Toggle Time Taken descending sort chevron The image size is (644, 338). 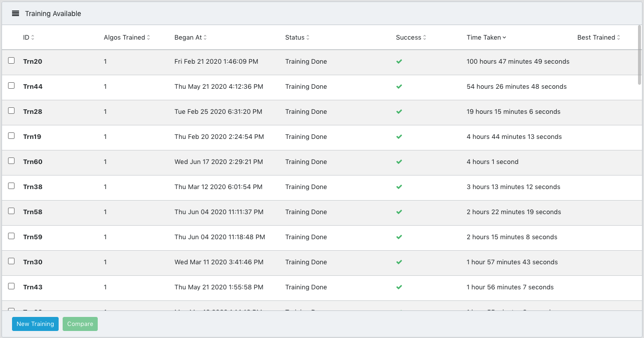[504, 38]
